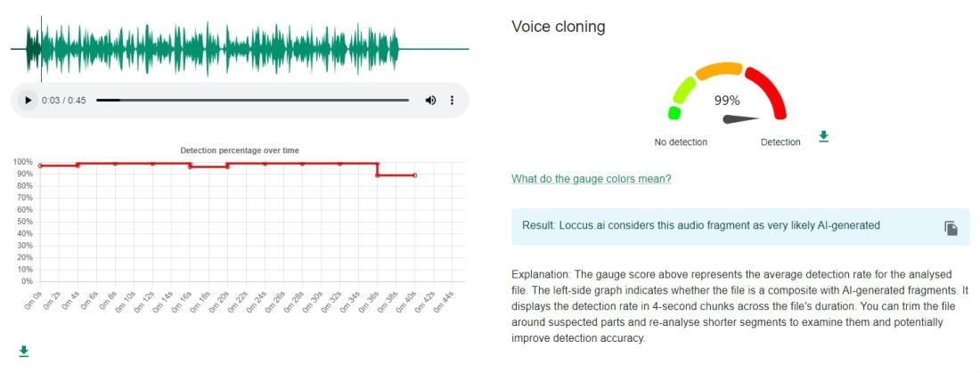Screen dimensions: 980x373
Task: Click the orange segment of the gauge
Action: [x=719, y=70]
